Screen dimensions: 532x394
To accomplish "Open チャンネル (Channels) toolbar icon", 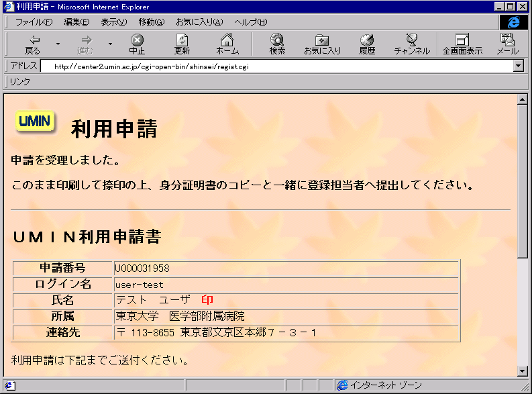I will tap(412, 44).
